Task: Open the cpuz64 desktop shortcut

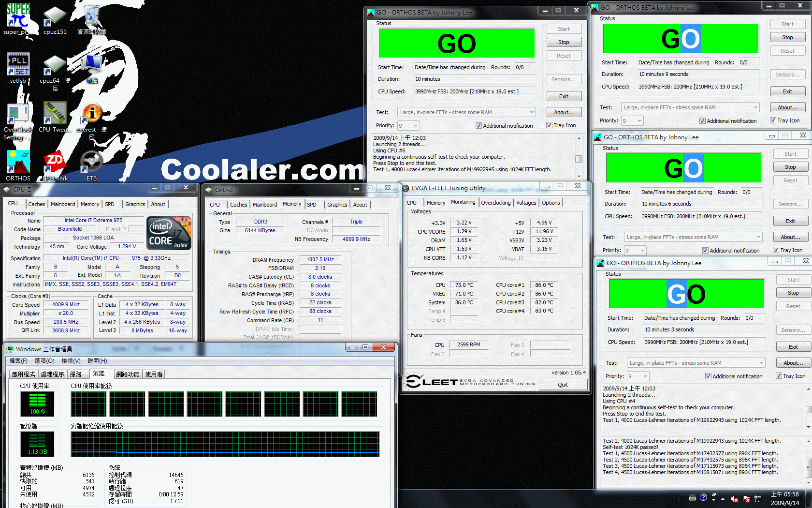Action: (55, 72)
